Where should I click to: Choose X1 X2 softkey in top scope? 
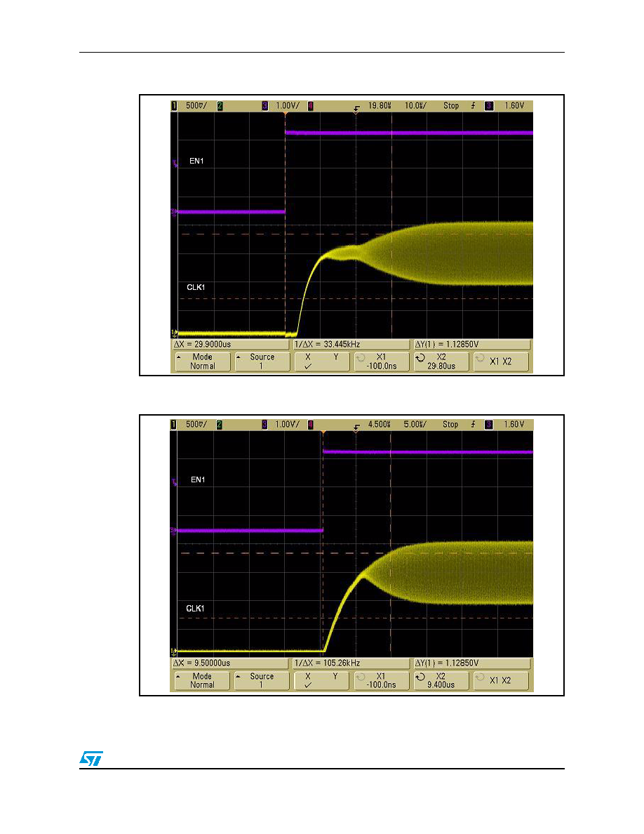pos(501,362)
